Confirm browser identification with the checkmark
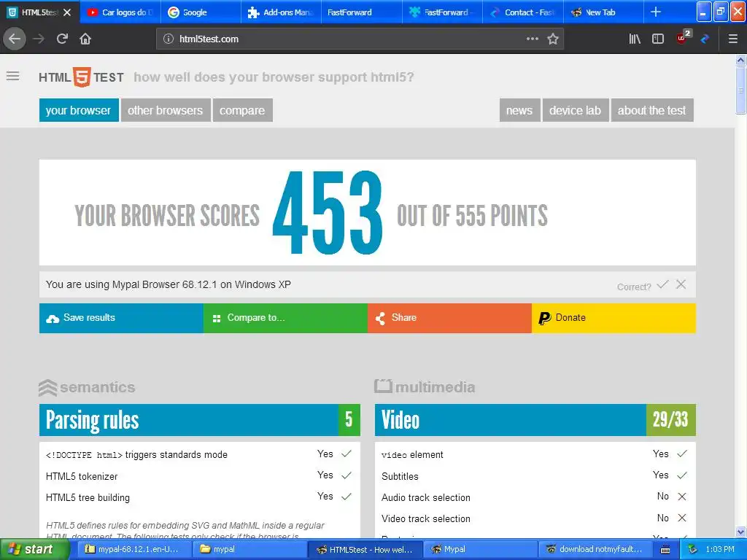The image size is (747, 560). point(662,285)
